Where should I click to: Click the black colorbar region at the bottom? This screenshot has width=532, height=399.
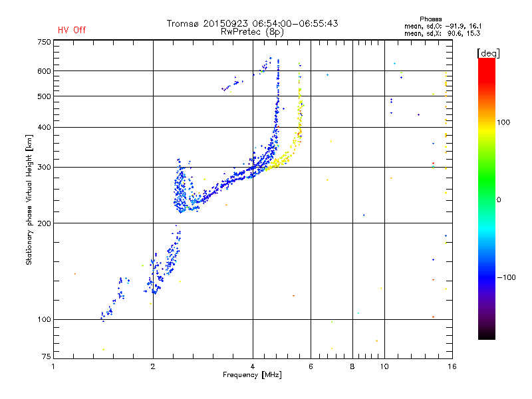pos(487,334)
